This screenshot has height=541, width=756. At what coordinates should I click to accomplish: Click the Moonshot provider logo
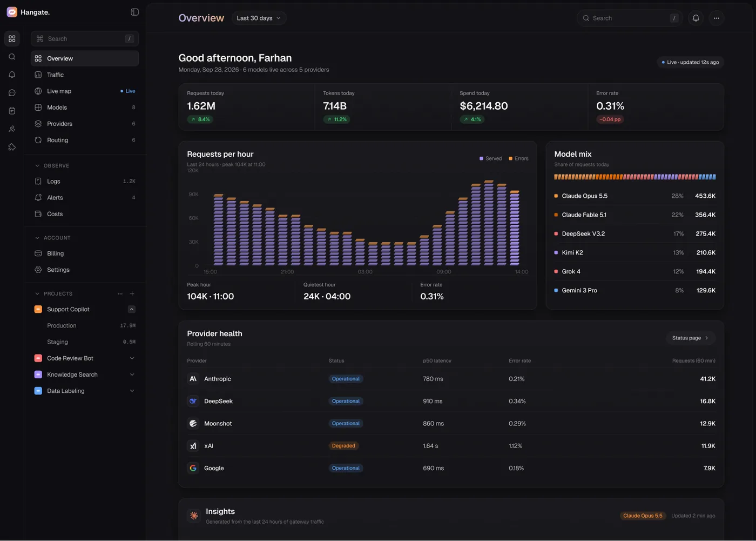193,424
